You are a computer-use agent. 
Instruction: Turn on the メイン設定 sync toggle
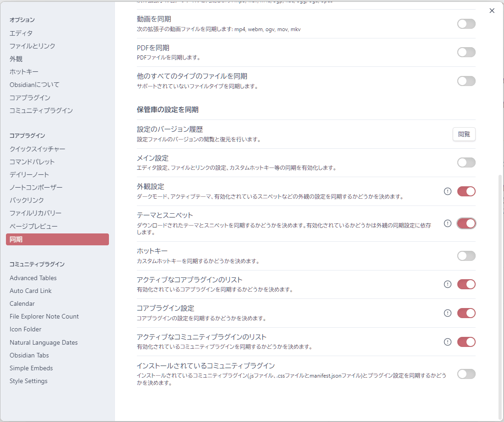466,162
